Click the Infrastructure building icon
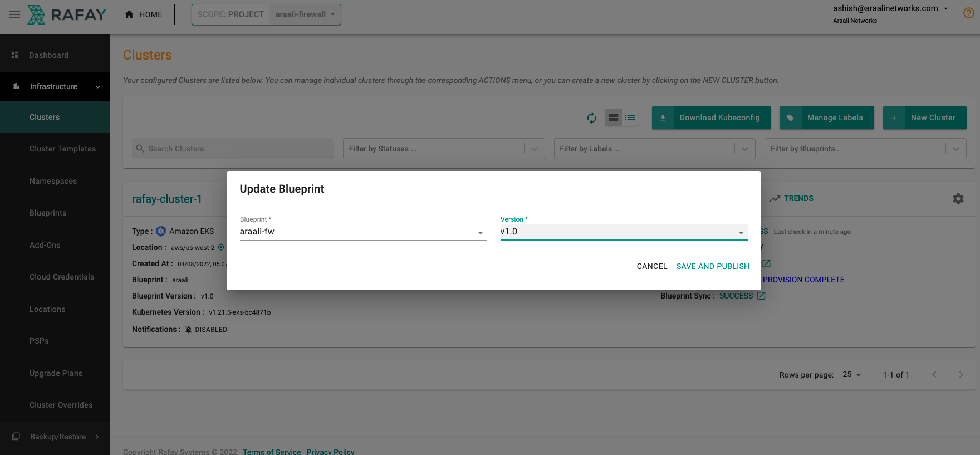This screenshot has height=455, width=980. pyautogui.click(x=16, y=86)
